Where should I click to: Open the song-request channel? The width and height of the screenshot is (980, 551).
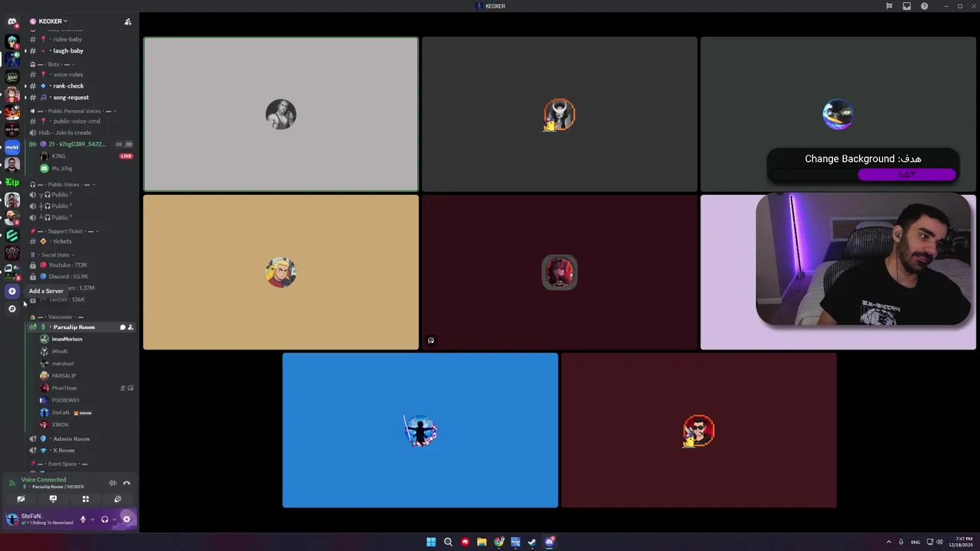[70, 97]
